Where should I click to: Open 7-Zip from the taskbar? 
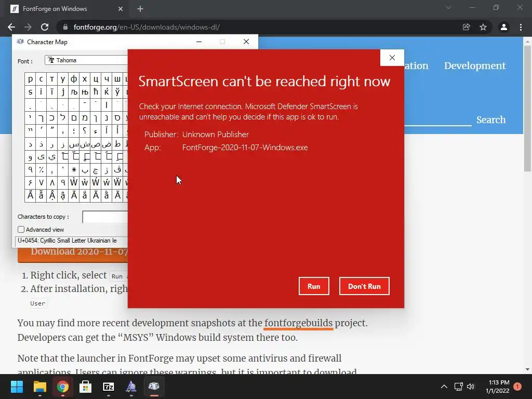pyautogui.click(x=108, y=387)
